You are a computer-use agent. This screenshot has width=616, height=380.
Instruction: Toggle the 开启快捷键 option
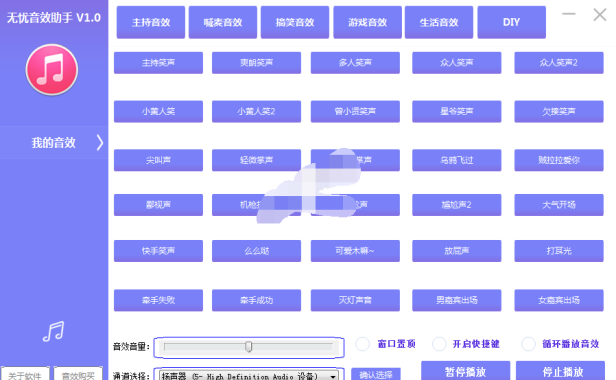click(439, 344)
